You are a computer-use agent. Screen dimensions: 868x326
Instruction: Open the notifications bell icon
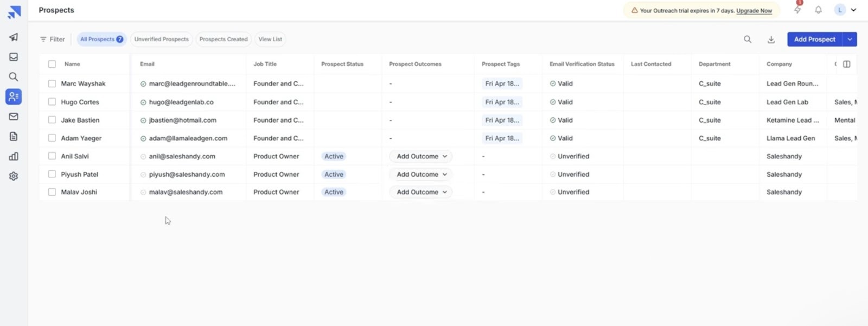coord(818,10)
